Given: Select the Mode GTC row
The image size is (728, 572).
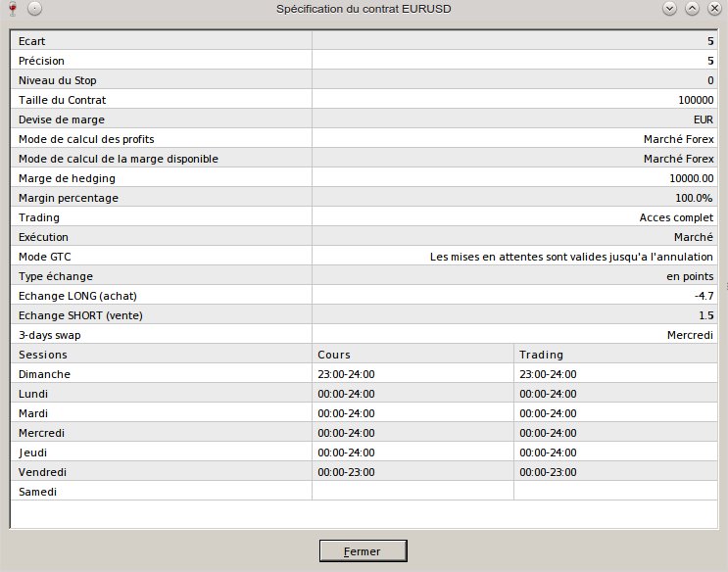Looking at the screenshot, I should 161,257.
